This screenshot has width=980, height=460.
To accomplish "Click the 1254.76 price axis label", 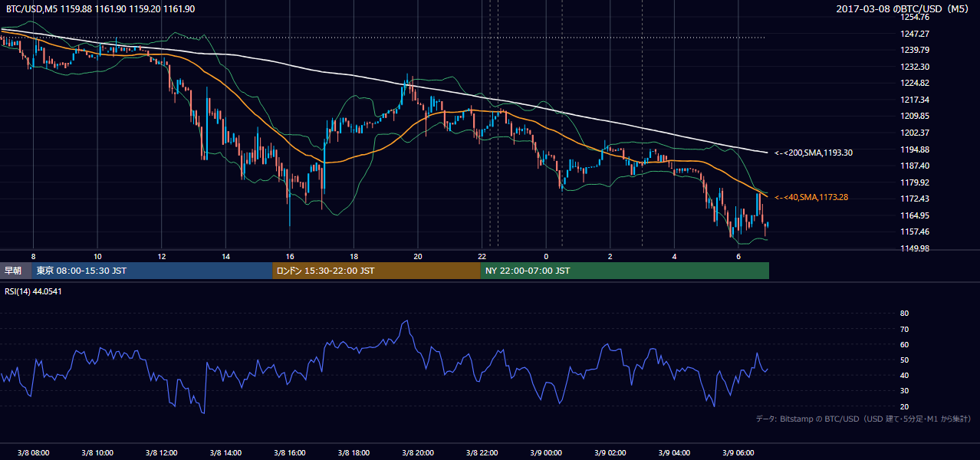I will point(915,17).
